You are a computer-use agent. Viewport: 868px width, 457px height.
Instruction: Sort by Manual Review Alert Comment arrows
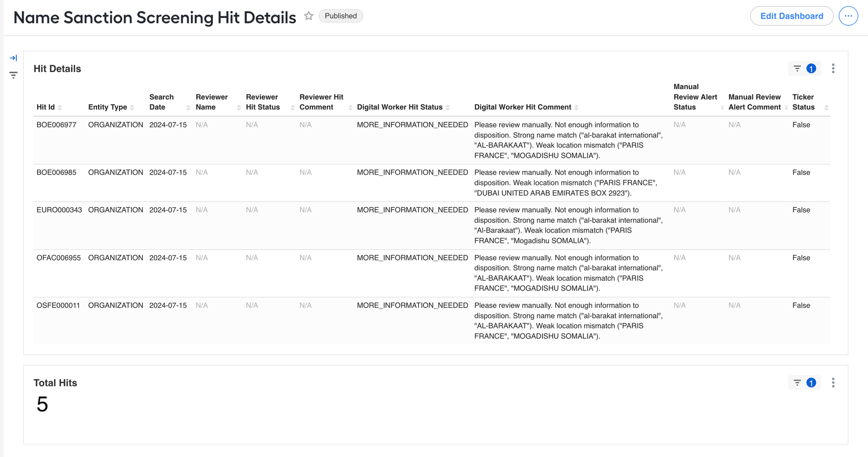pyautogui.click(x=786, y=108)
